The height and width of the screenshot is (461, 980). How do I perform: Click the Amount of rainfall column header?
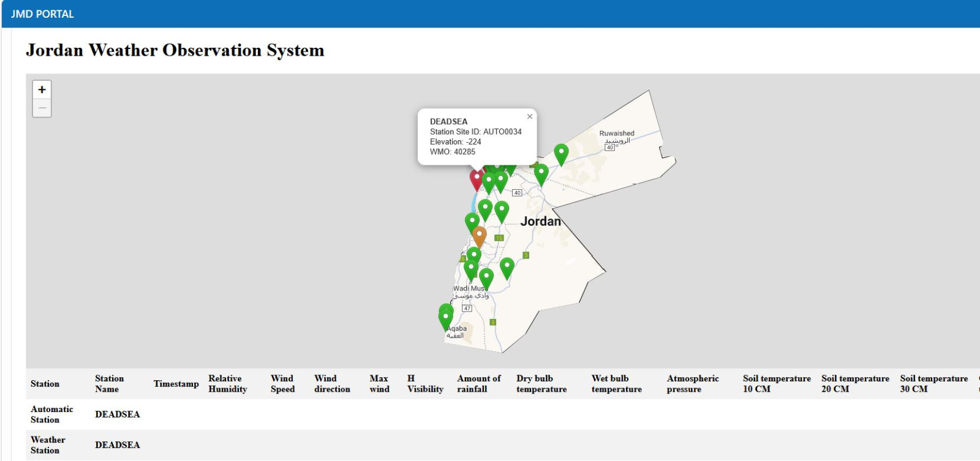point(478,384)
